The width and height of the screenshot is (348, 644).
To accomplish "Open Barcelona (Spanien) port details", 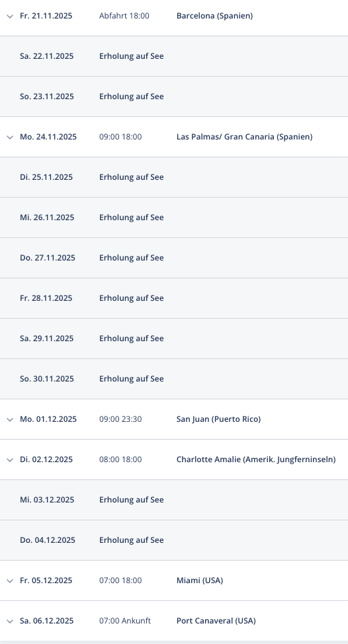I will pos(214,16).
